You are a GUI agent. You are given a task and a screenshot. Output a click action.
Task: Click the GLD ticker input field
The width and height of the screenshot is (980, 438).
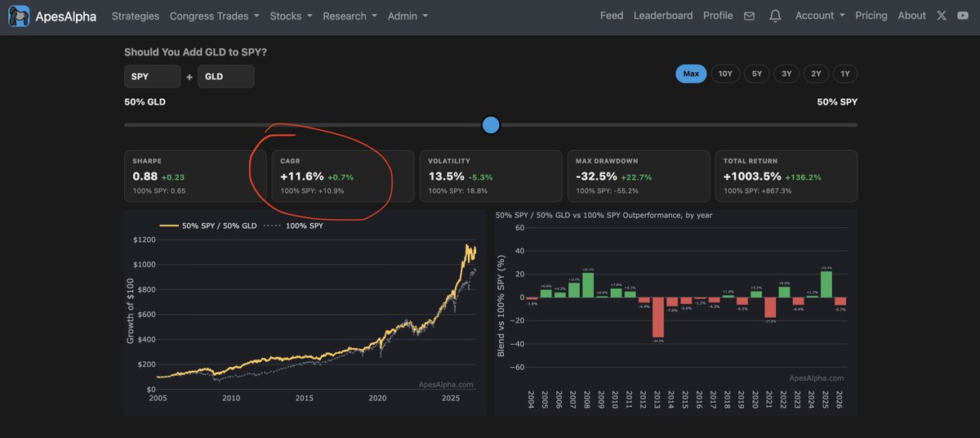tap(226, 77)
